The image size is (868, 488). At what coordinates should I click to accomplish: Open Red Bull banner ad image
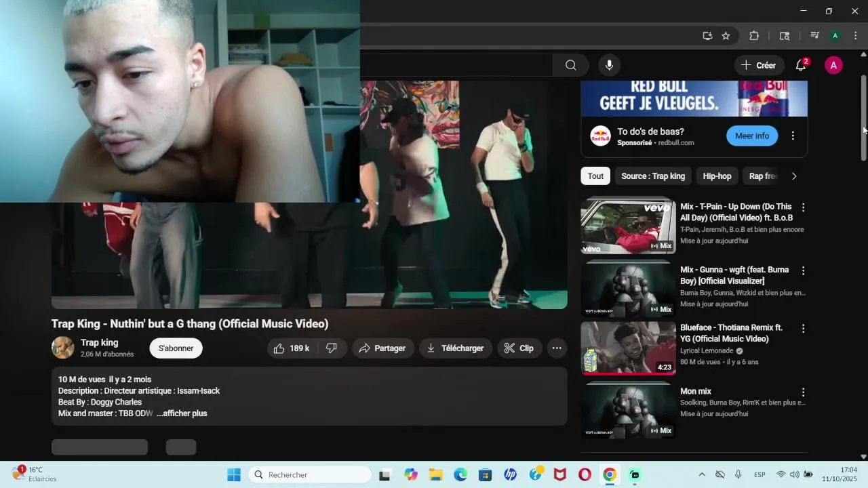694,98
